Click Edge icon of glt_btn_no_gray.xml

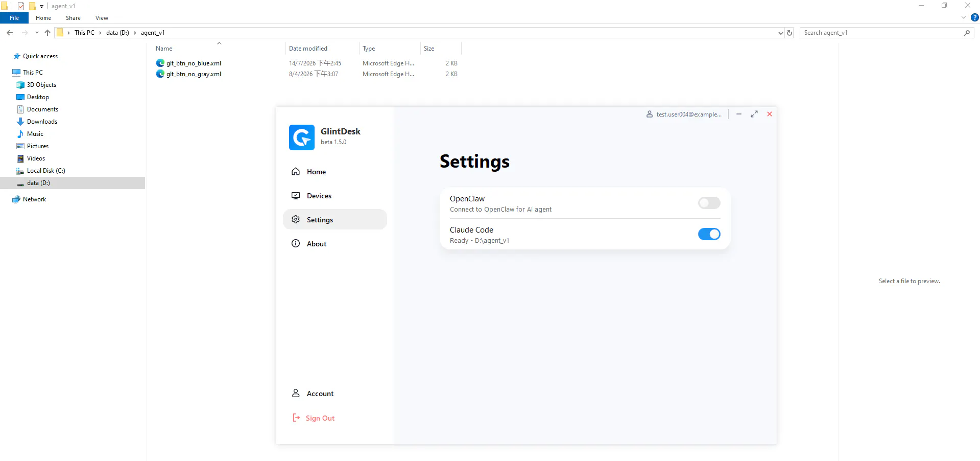pos(160,74)
